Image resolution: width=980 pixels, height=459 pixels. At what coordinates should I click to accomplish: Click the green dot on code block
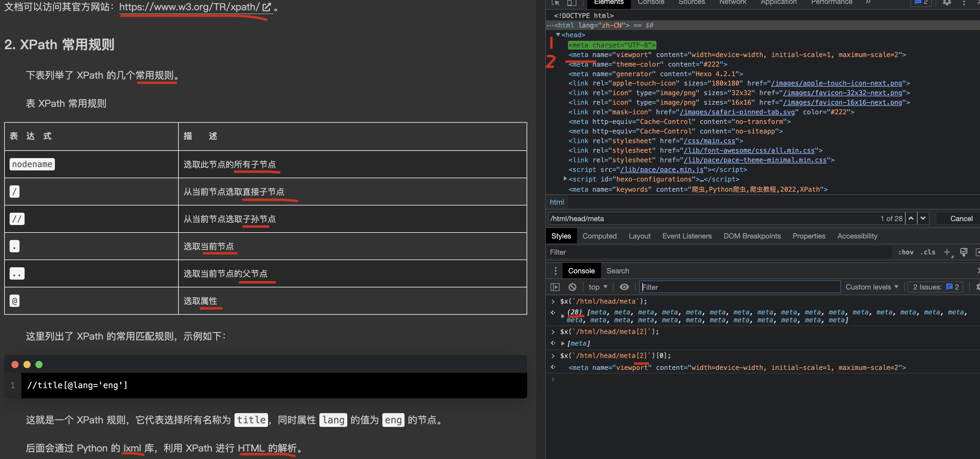point(39,364)
